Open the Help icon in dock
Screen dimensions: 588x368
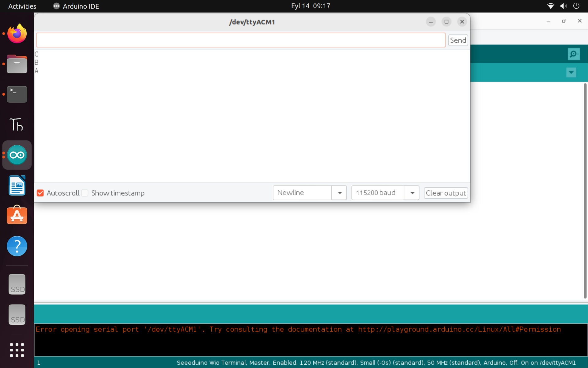point(17,246)
